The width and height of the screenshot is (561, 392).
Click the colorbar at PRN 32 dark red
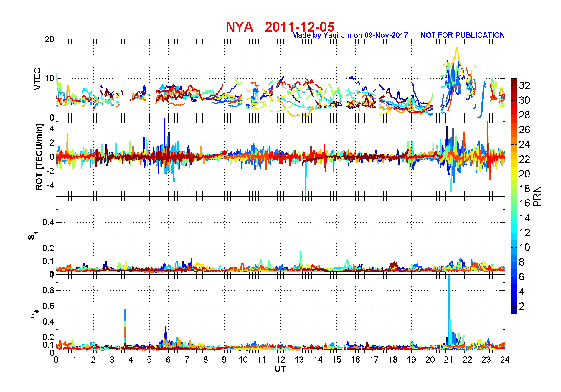514,85
